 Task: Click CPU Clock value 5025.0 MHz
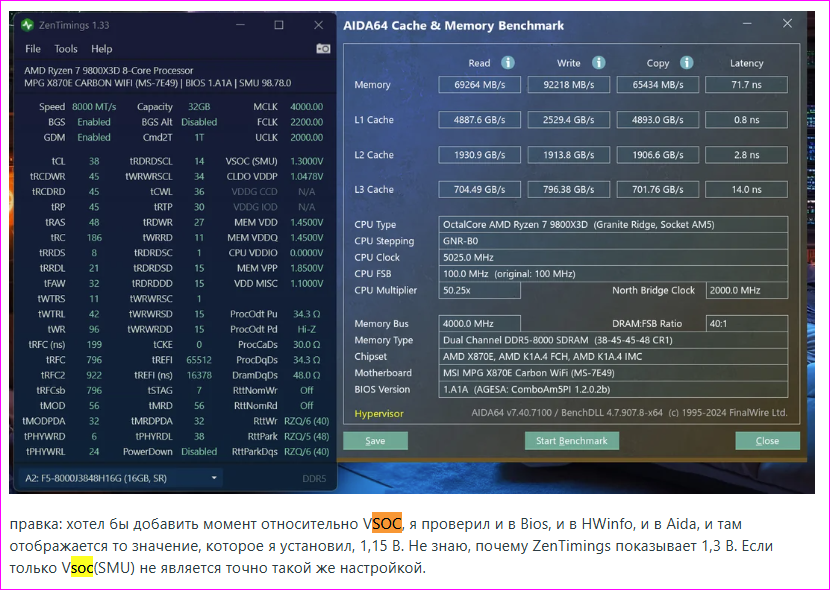[x=613, y=257]
